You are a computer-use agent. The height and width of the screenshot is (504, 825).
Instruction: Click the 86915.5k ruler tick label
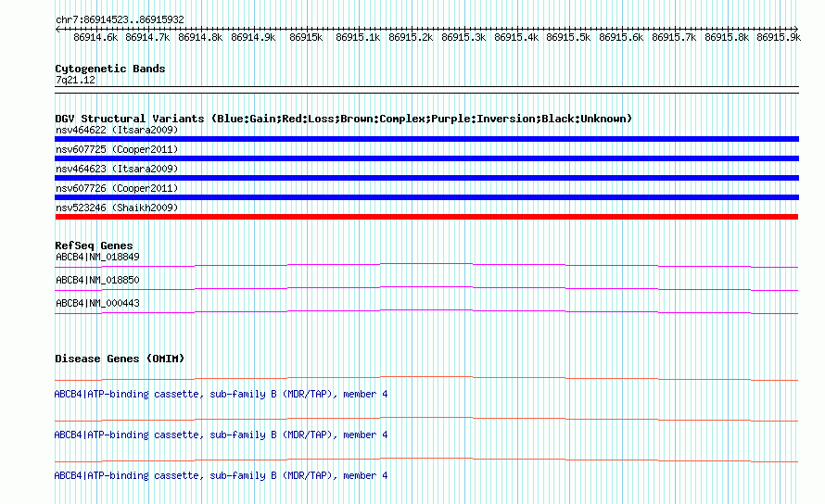click(x=568, y=37)
